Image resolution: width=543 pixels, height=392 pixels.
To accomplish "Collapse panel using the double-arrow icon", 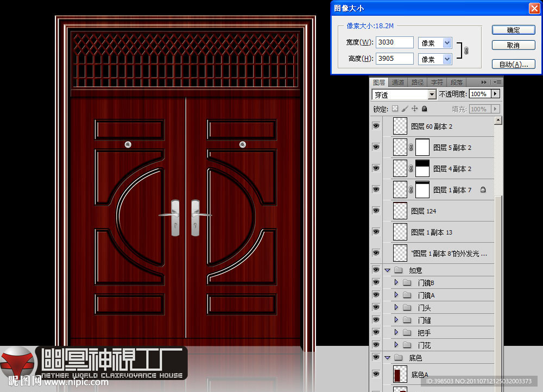I will tap(484, 82).
